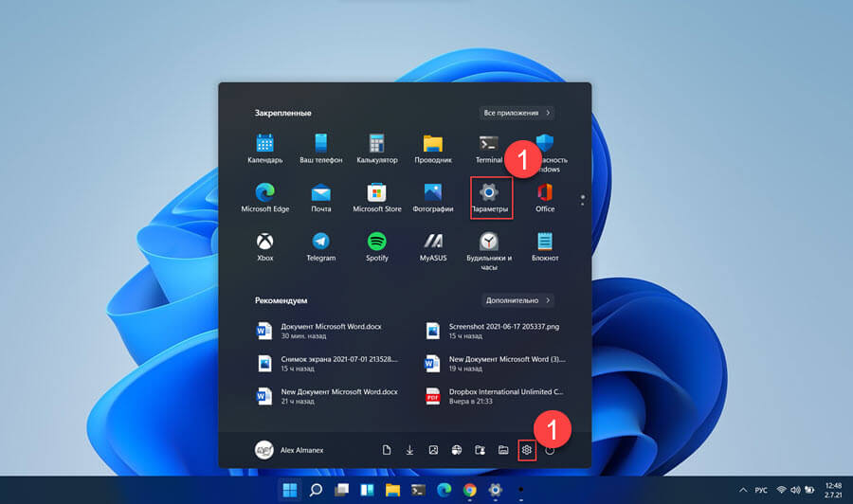The height and width of the screenshot is (504, 853).
Task: Open the Xbox app
Action: point(265,246)
